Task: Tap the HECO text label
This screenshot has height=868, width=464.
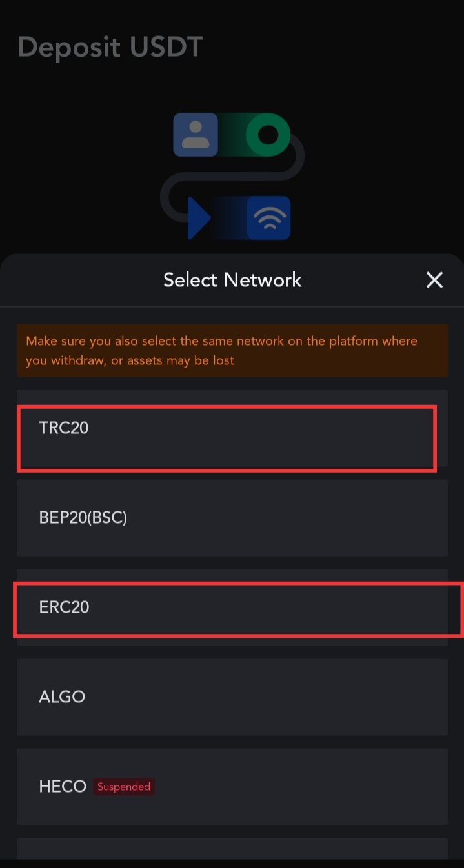Action: click(63, 786)
